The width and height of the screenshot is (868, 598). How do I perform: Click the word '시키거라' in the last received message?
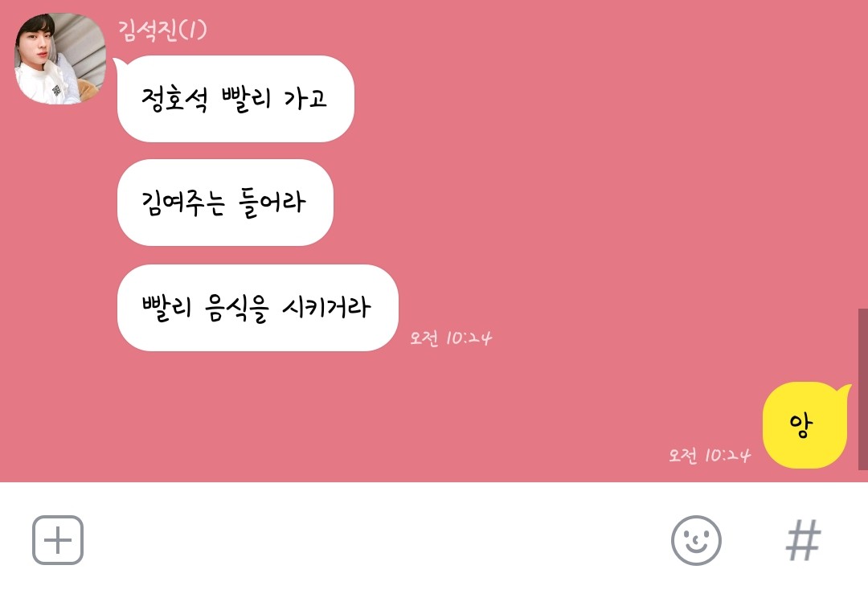[326, 306]
